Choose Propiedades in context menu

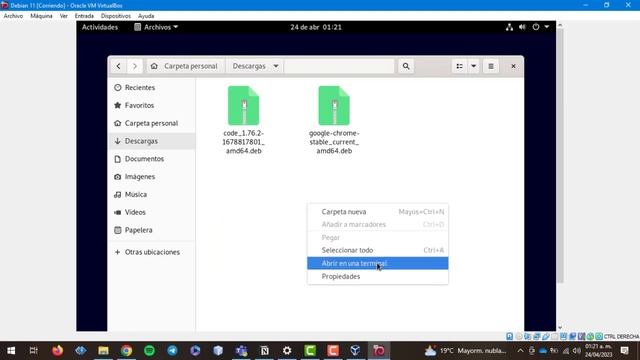point(378,276)
